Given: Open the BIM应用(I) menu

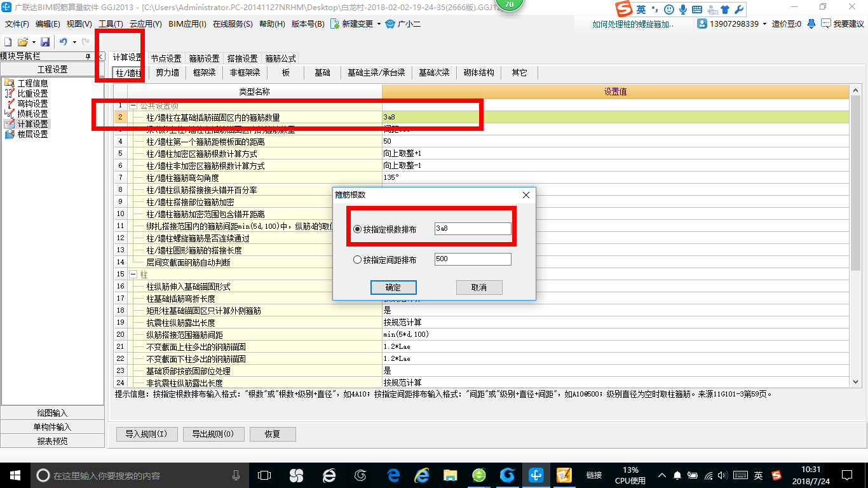Looking at the screenshot, I should pos(187,24).
